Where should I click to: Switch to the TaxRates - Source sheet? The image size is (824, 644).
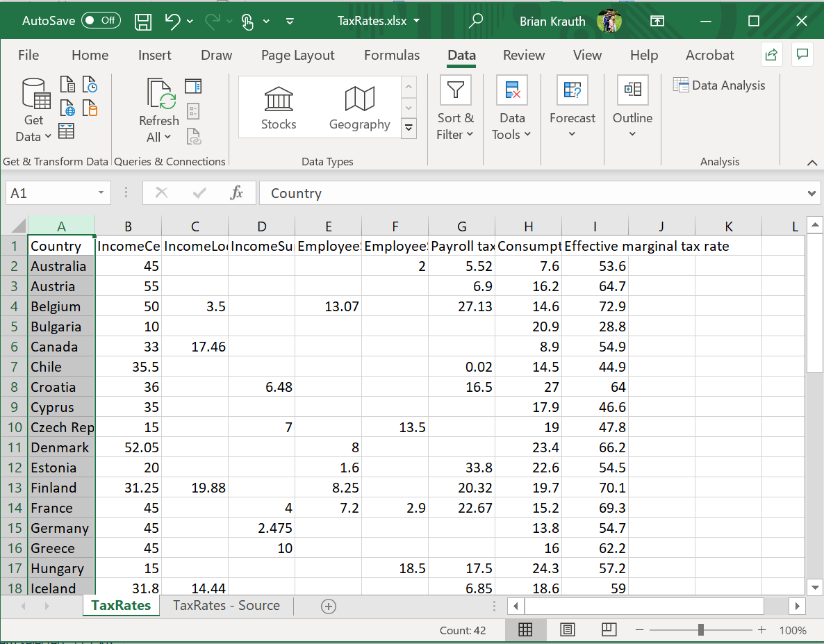click(226, 605)
